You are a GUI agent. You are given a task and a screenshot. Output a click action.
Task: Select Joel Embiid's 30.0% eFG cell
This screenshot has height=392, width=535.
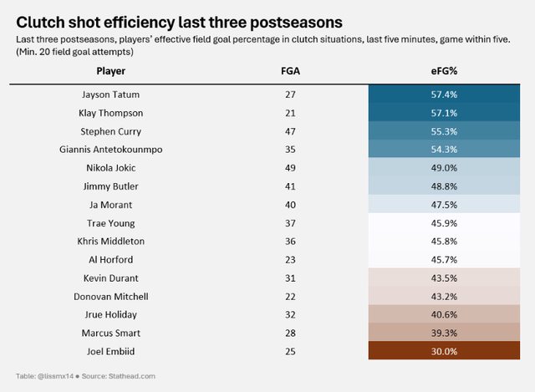pyautogui.click(x=445, y=351)
